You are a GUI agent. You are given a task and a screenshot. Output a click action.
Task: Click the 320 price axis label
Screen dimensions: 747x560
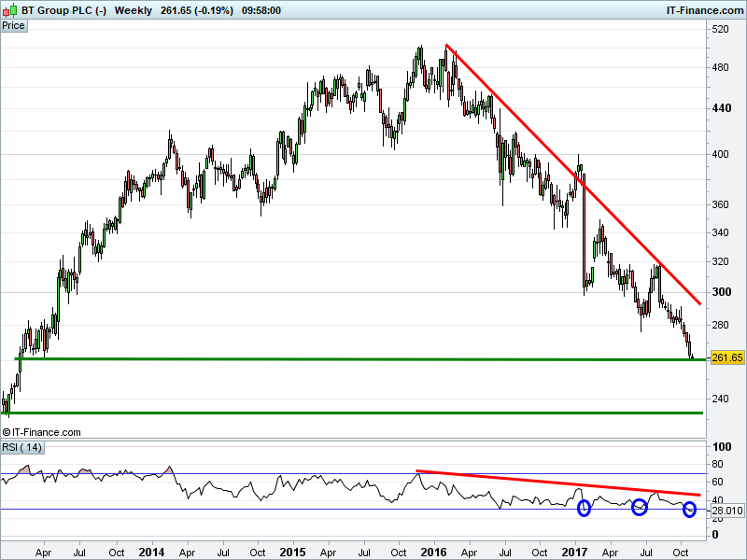pos(720,262)
